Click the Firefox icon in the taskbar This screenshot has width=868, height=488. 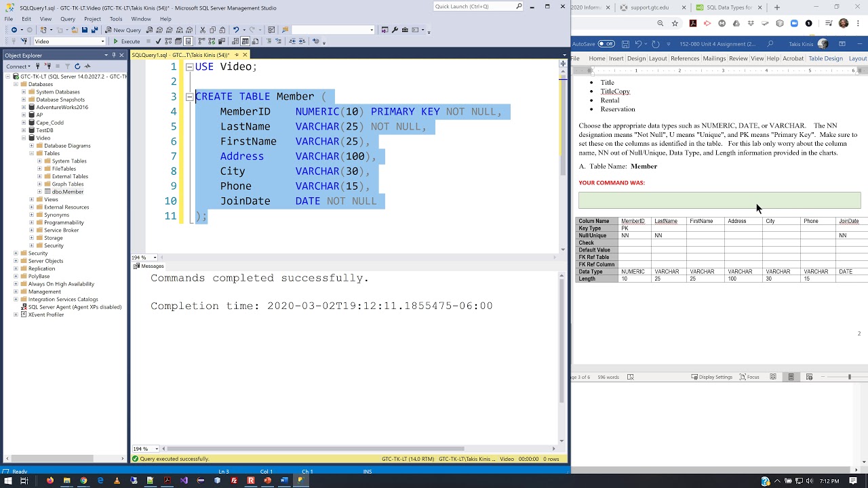[50, 481]
